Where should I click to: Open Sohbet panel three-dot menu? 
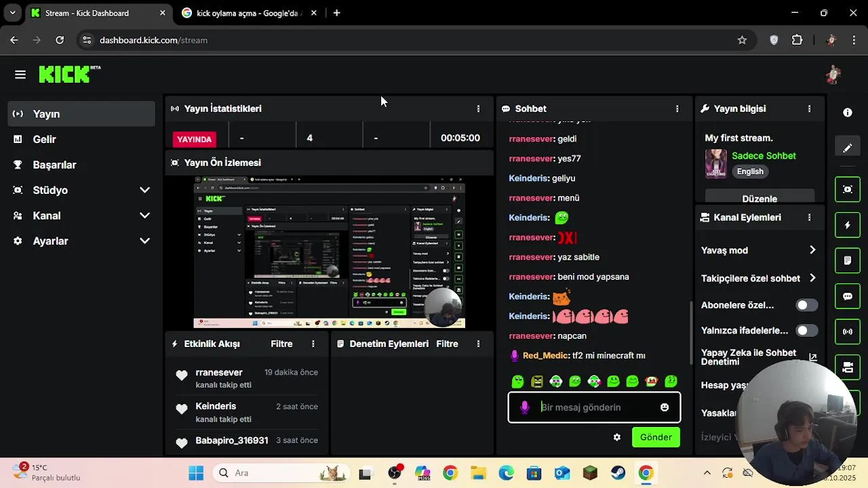(677, 108)
